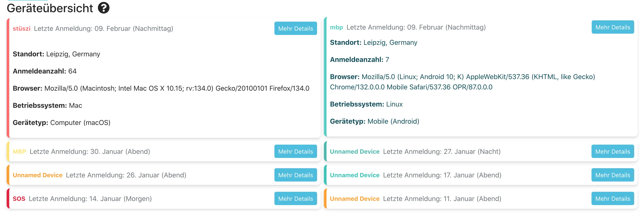Show Mehr Details for 11. Januar device
The width and height of the screenshot is (644, 216).
(x=613, y=198)
